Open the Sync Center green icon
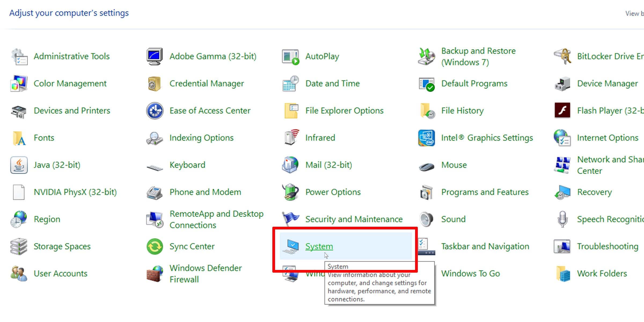 pos(155,246)
